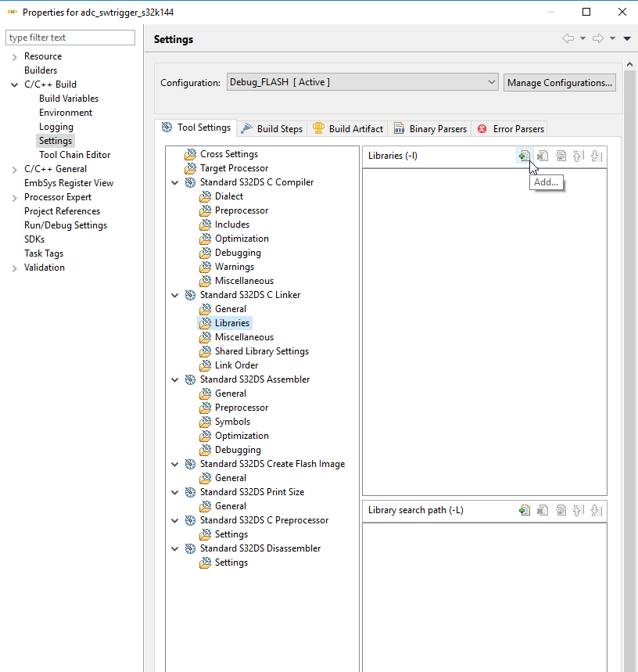The image size is (638, 672).
Task: Open the Settings view menu triangle
Action: pyautogui.click(x=627, y=38)
